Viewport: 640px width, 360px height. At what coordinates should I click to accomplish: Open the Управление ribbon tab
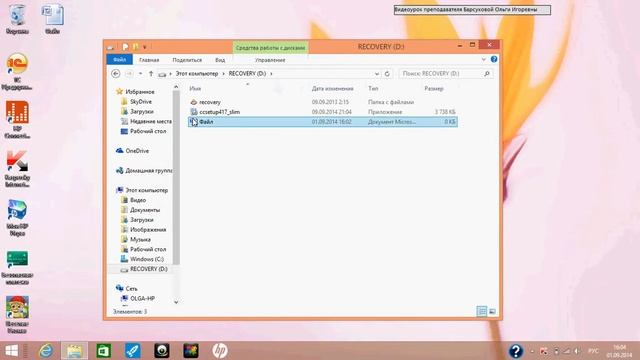(x=270, y=60)
